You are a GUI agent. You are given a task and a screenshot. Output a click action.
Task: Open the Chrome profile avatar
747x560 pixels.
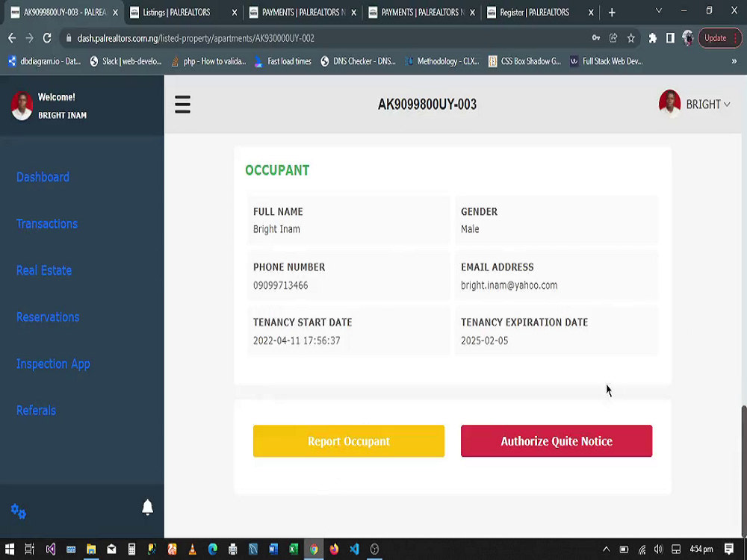(x=688, y=38)
